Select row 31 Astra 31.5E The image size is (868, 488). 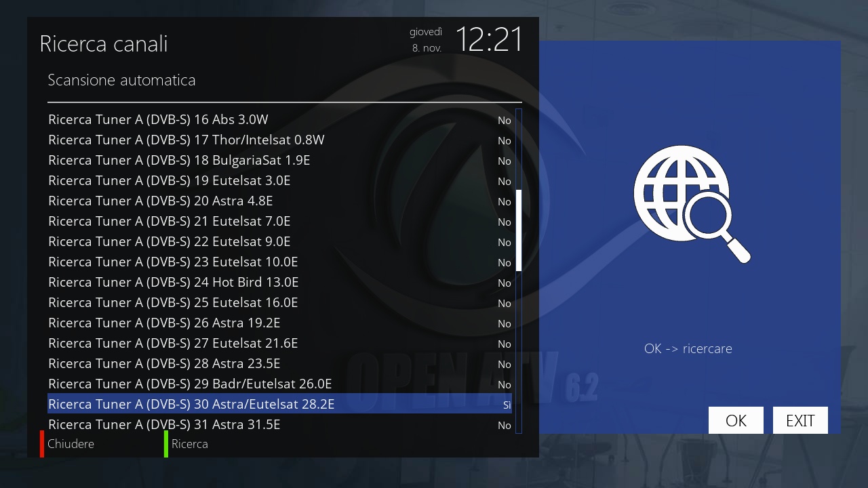279,424
